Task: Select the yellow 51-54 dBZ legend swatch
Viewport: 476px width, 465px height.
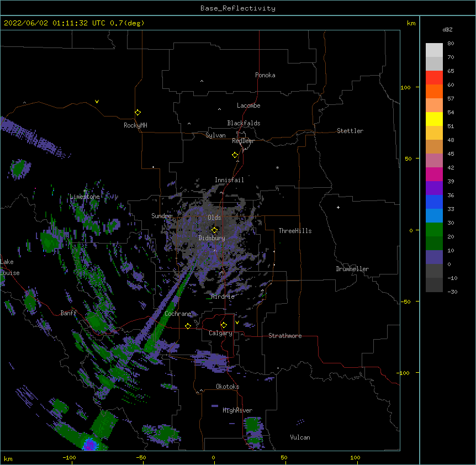Action: (x=434, y=119)
